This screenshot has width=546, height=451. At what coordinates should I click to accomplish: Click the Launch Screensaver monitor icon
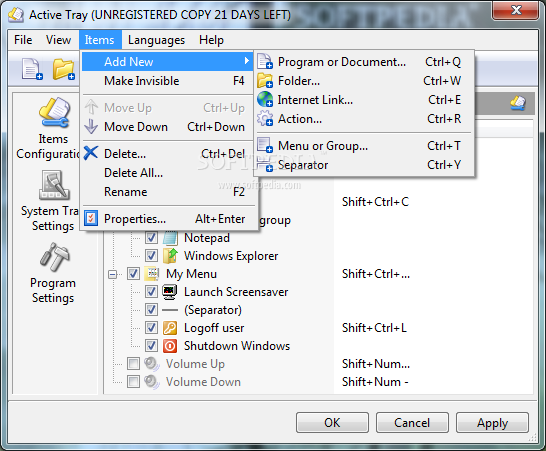coord(170,292)
